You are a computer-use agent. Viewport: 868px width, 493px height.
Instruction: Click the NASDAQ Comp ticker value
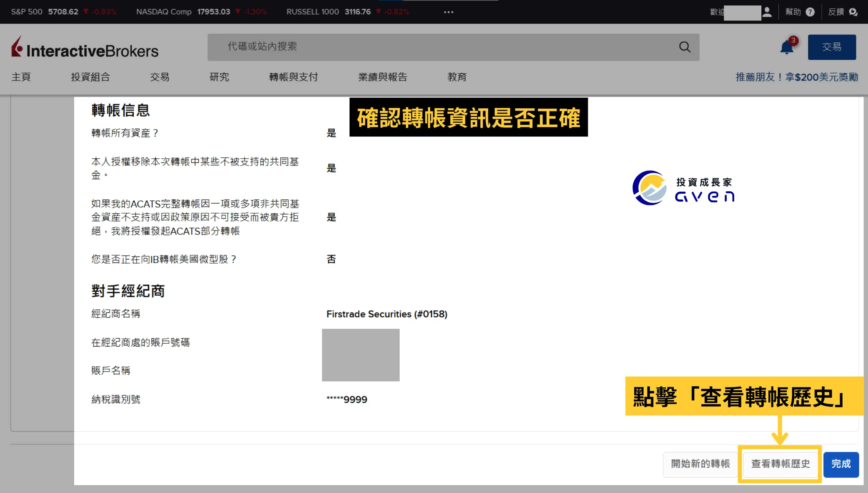(x=214, y=12)
